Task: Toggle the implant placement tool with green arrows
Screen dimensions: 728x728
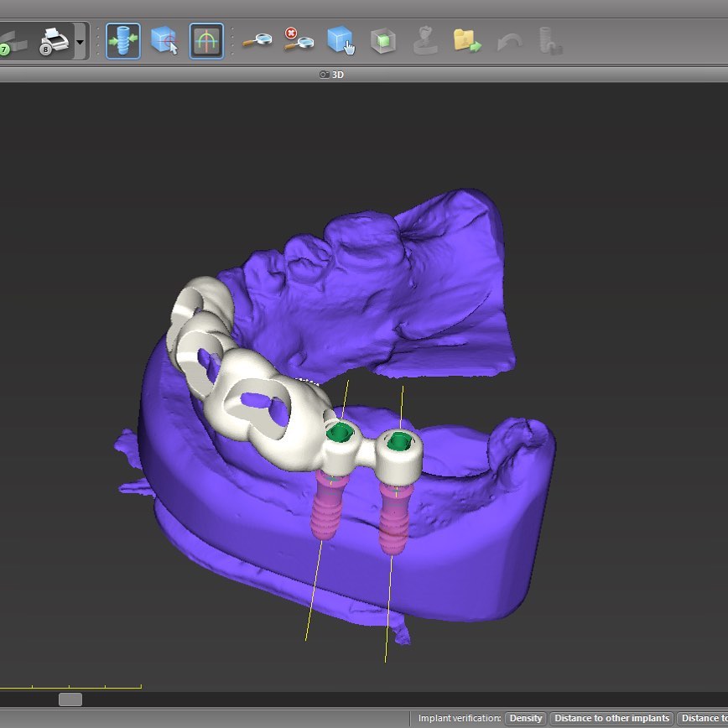Action: 123,41
